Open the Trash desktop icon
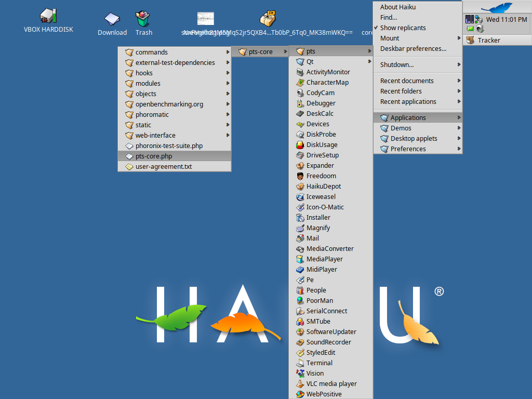532x399 pixels. pos(143,19)
